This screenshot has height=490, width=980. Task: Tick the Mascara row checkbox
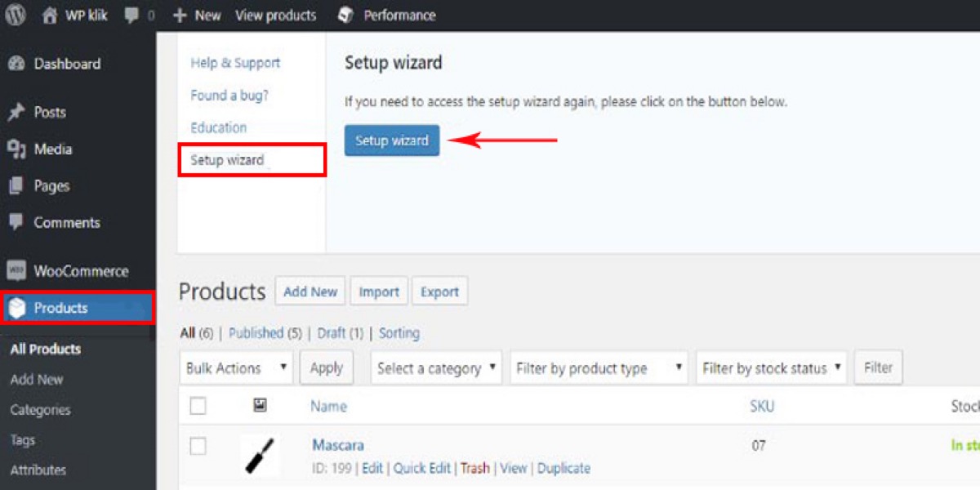click(x=198, y=446)
